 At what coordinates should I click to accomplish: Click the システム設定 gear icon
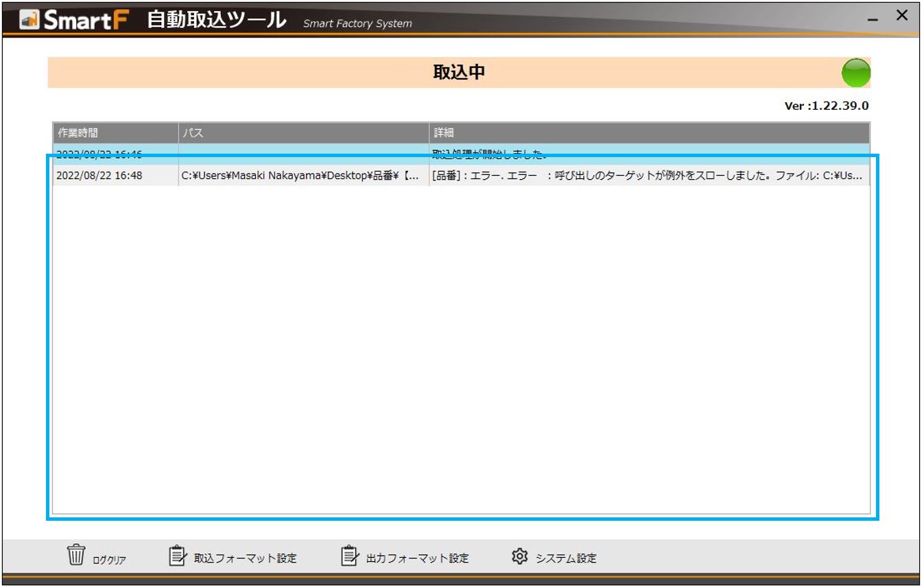pyautogui.click(x=520, y=557)
